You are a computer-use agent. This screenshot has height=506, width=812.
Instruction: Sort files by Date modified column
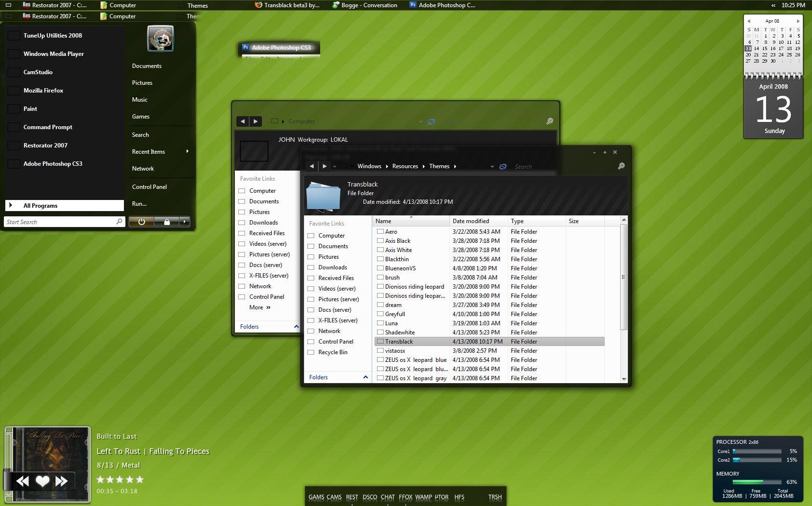pos(479,221)
